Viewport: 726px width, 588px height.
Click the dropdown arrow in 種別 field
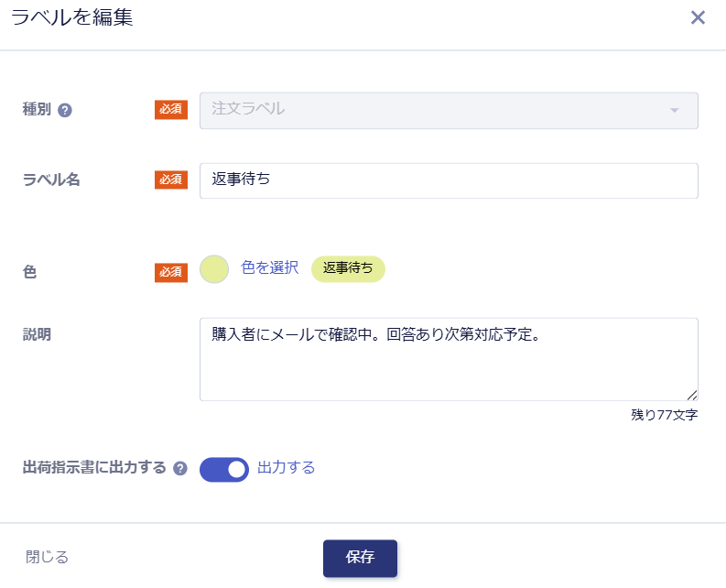674,110
